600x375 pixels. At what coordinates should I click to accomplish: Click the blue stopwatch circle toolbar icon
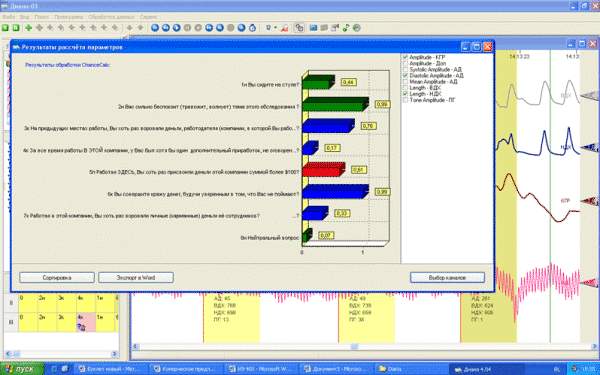253,28
